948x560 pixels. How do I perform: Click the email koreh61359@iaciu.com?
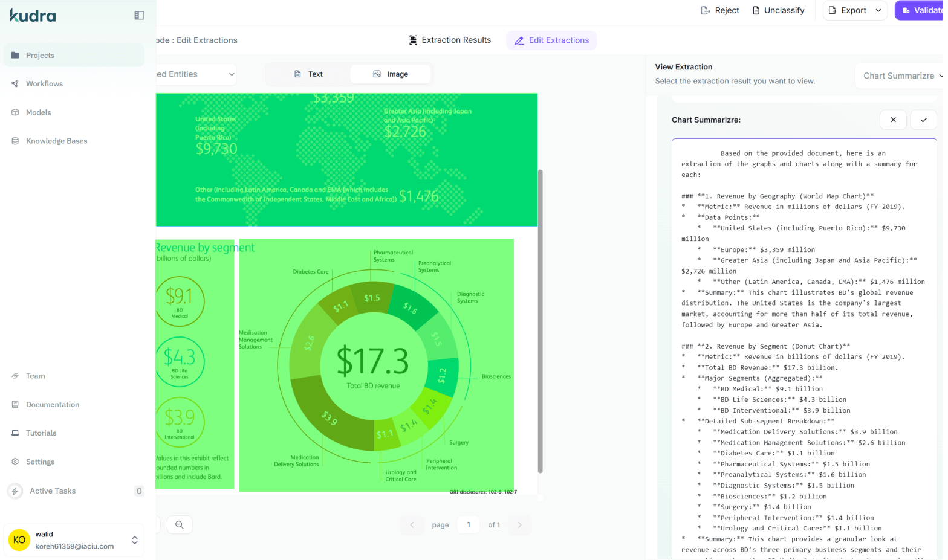click(74, 546)
